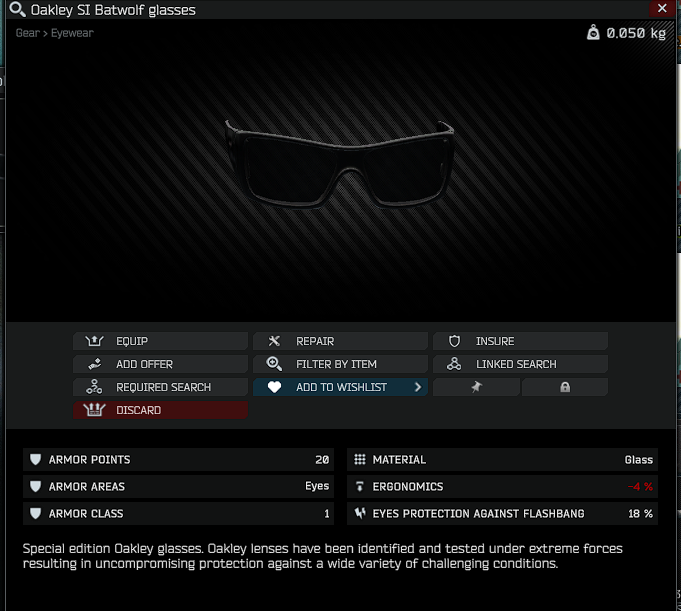Choose Equip from the item actions
Screen dimensions: 681x611
click(x=160, y=341)
